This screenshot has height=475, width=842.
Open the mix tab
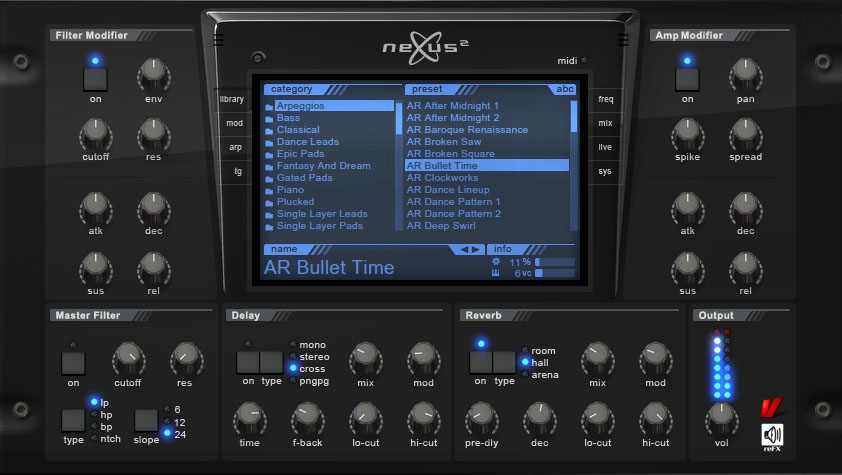[x=605, y=123]
